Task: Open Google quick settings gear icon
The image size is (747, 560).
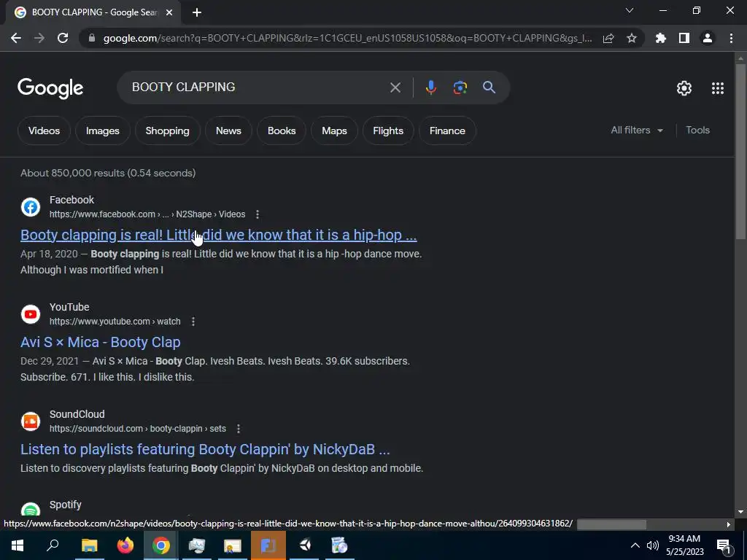Action: [684, 88]
